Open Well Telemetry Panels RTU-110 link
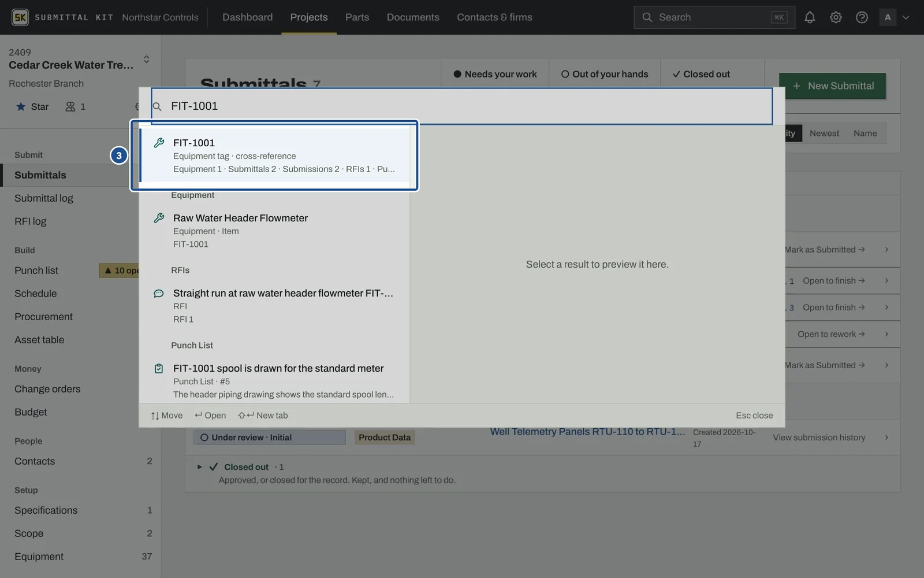This screenshot has width=924, height=578. point(587,432)
